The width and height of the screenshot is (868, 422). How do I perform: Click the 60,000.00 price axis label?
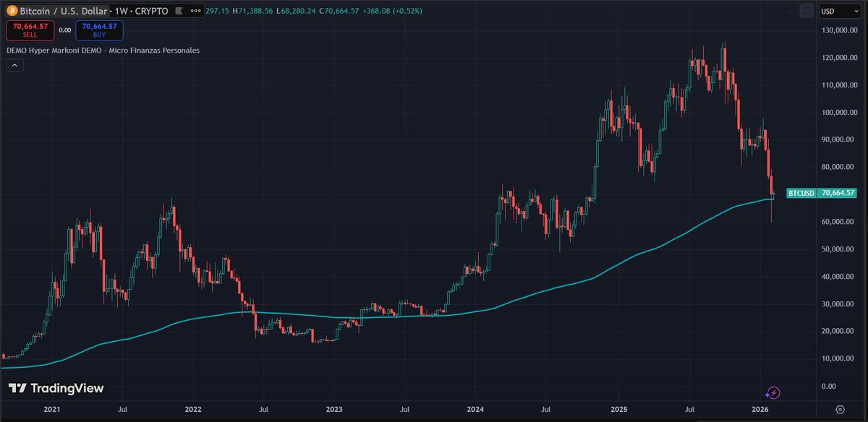coord(839,222)
